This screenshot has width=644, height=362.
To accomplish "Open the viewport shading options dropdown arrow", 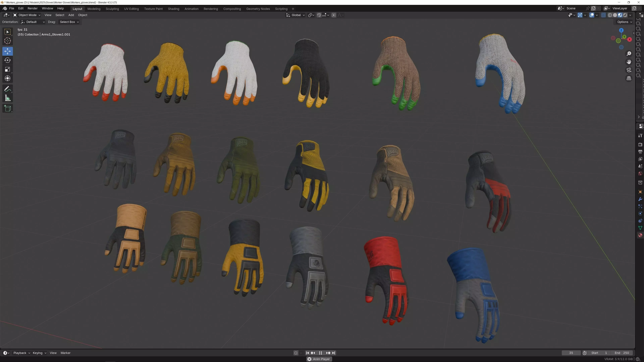I will tap(630, 15).
